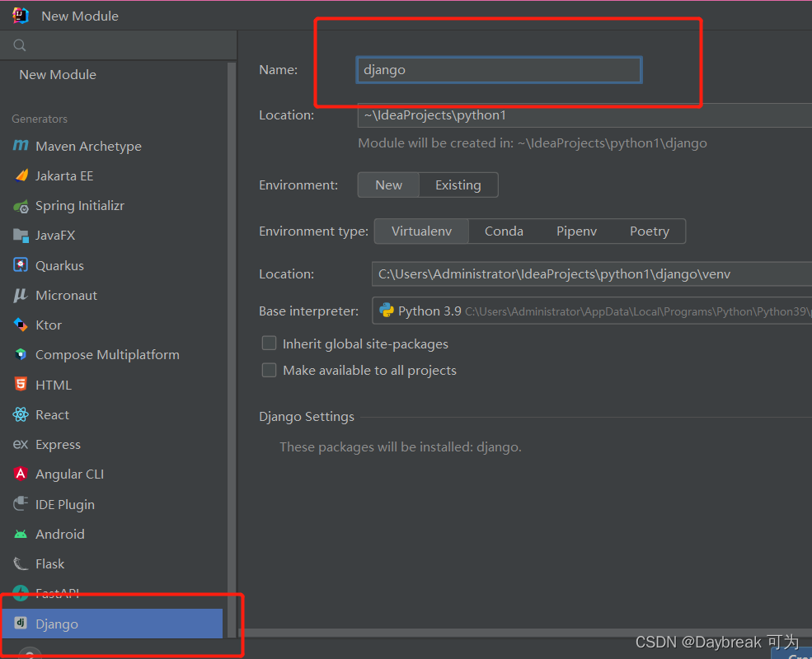
Task: Select Compose Multiplatform generator label
Action: pos(107,355)
